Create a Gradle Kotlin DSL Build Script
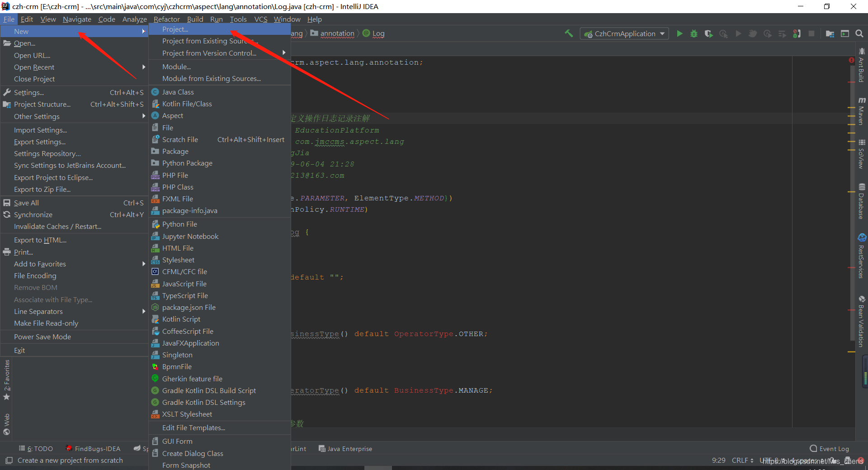The width and height of the screenshot is (868, 470). [220, 390]
